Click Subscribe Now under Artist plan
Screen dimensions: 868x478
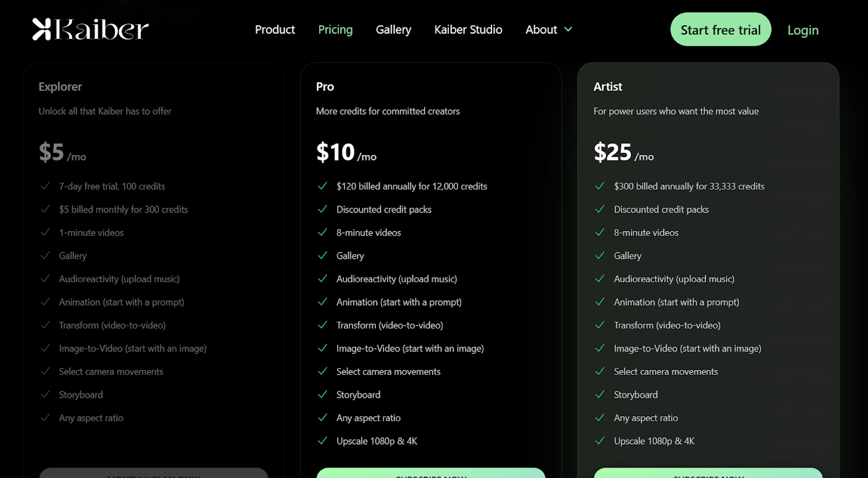point(708,473)
